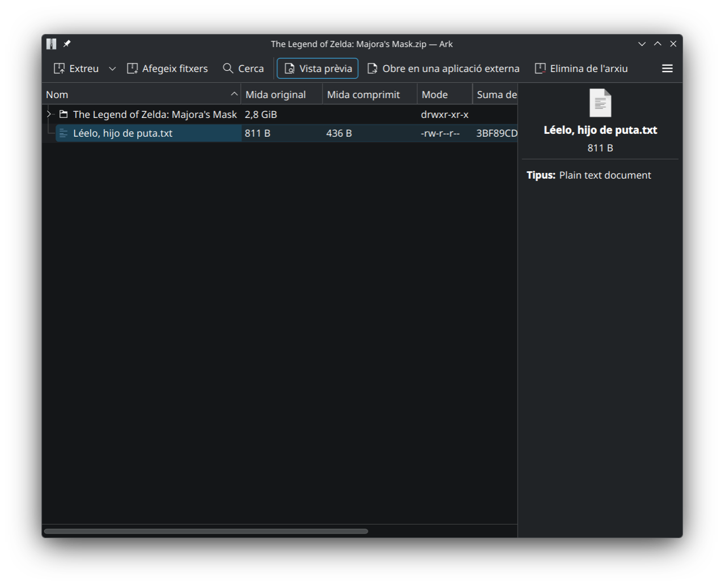Viewport: 725px width, 588px height.
Task: Click the Suma de column header
Action: 495,95
